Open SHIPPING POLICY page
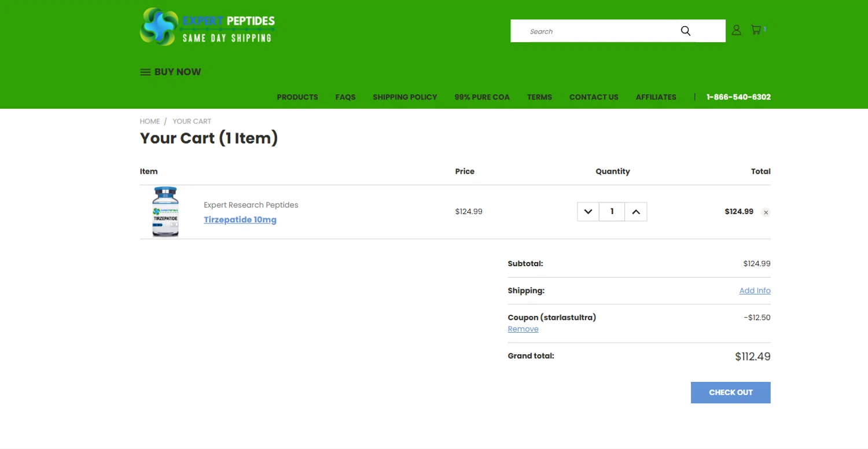Screen dimensions: 868x449 tap(404, 97)
